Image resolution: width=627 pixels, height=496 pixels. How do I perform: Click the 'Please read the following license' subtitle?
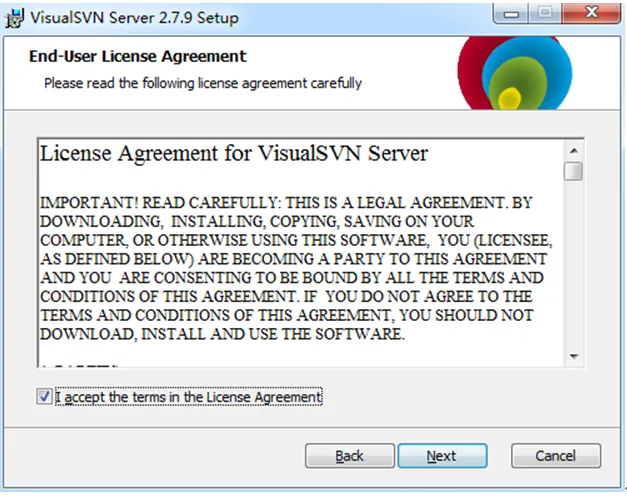coord(202,83)
